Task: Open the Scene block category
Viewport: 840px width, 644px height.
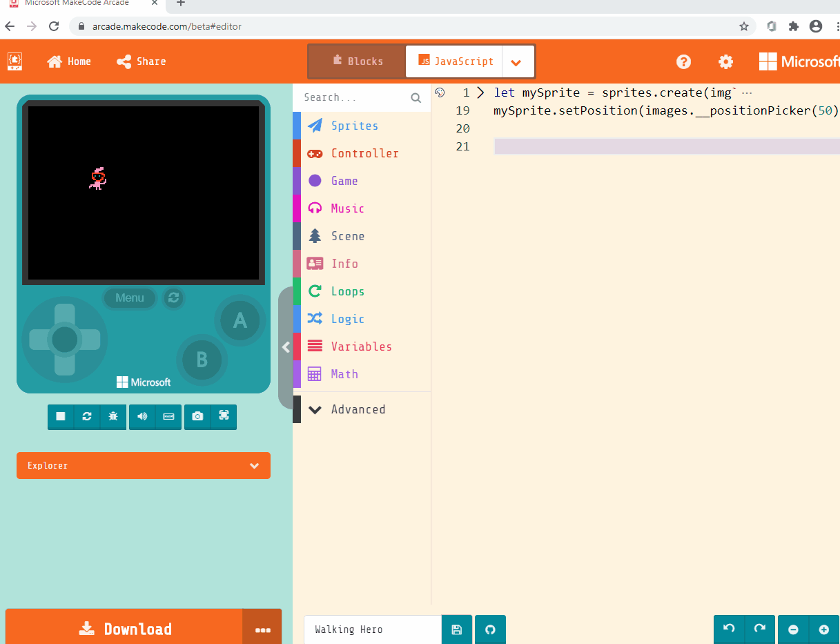Action: pyautogui.click(x=362, y=236)
